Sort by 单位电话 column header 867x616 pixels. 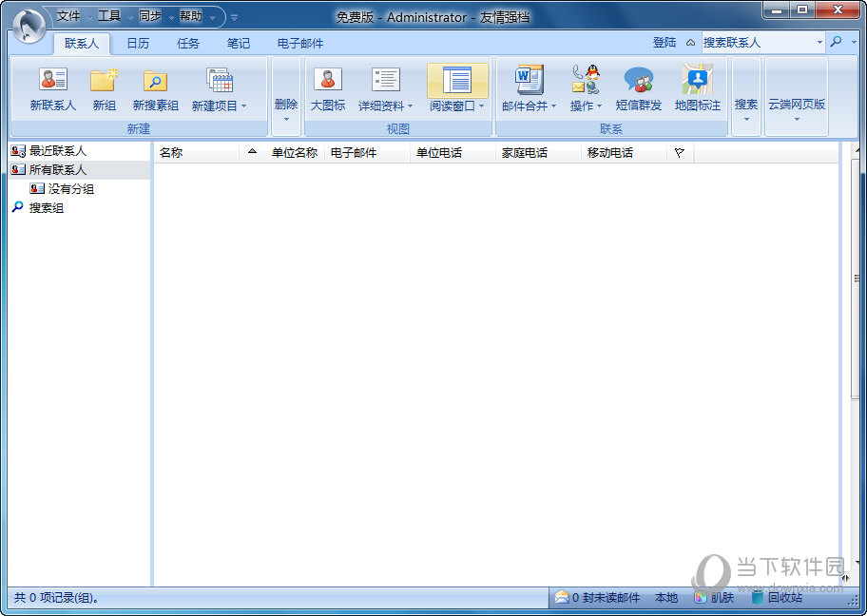point(453,153)
